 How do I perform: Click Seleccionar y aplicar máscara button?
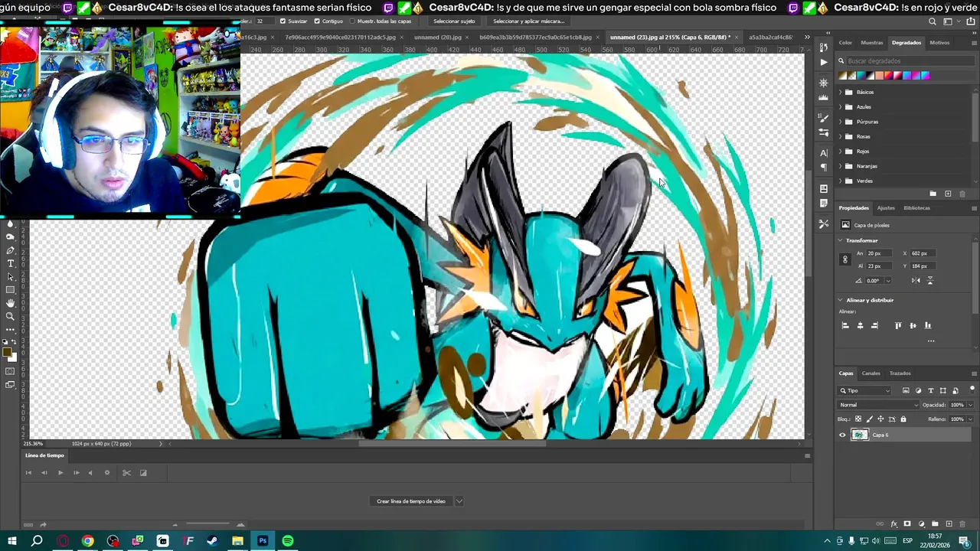click(x=529, y=21)
